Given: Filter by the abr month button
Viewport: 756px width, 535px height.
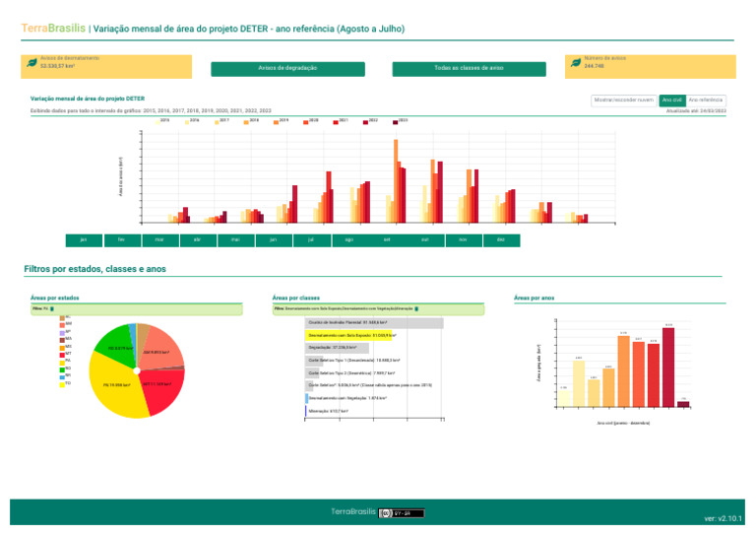Looking at the screenshot, I should pyautogui.click(x=198, y=240).
